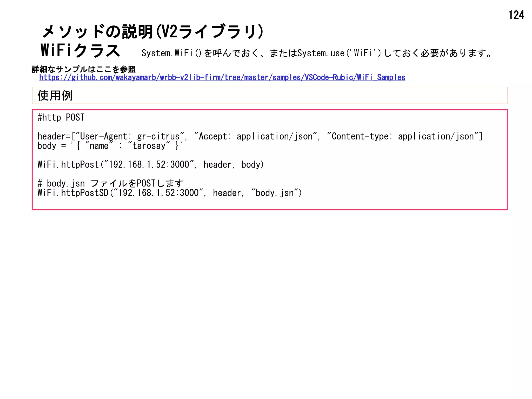Viewport: 532px width, 399px height.
Task: Click the System.WiFi() note text
Action: point(317,53)
